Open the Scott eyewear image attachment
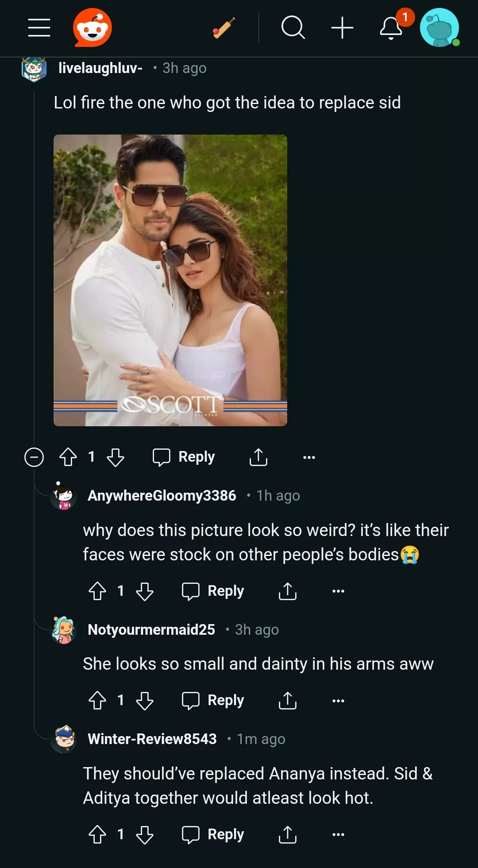 [x=170, y=280]
